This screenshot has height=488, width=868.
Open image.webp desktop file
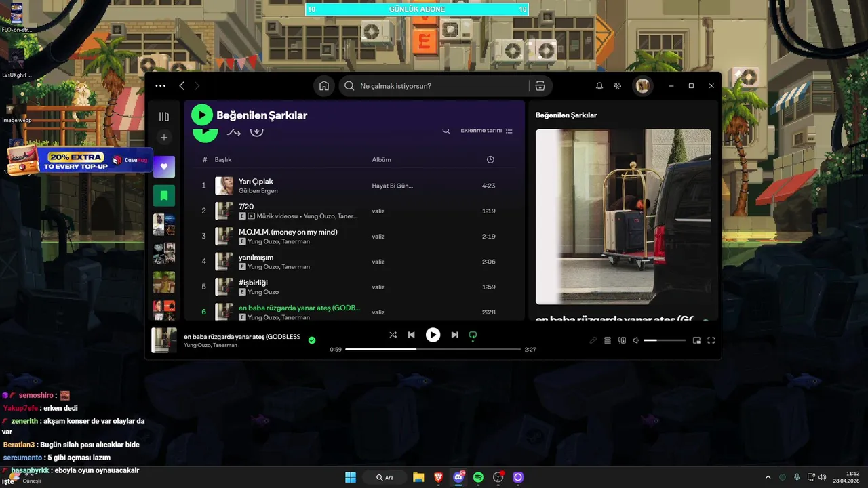click(16, 111)
